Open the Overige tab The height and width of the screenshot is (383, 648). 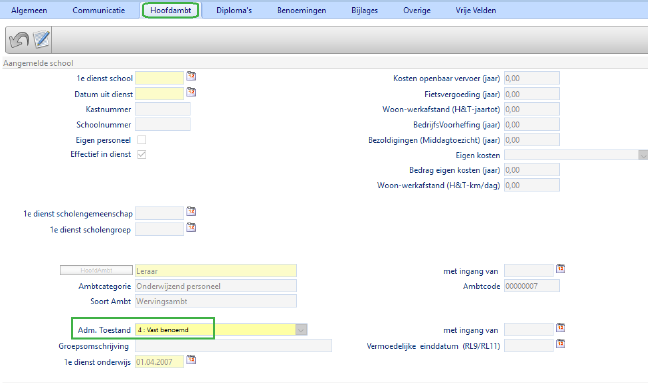click(x=417, y=10)
